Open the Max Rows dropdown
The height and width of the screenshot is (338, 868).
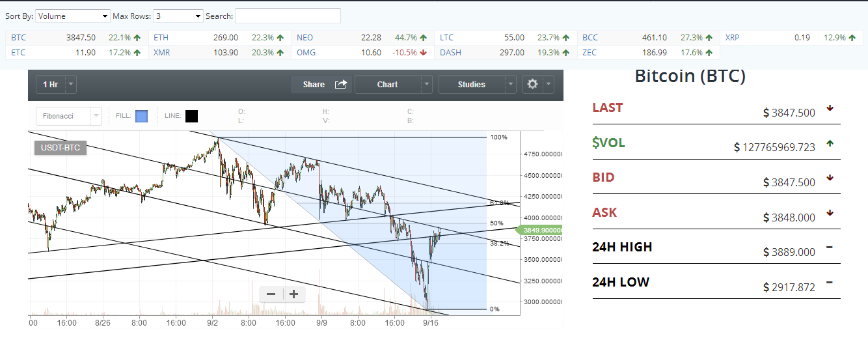(178, 16)
